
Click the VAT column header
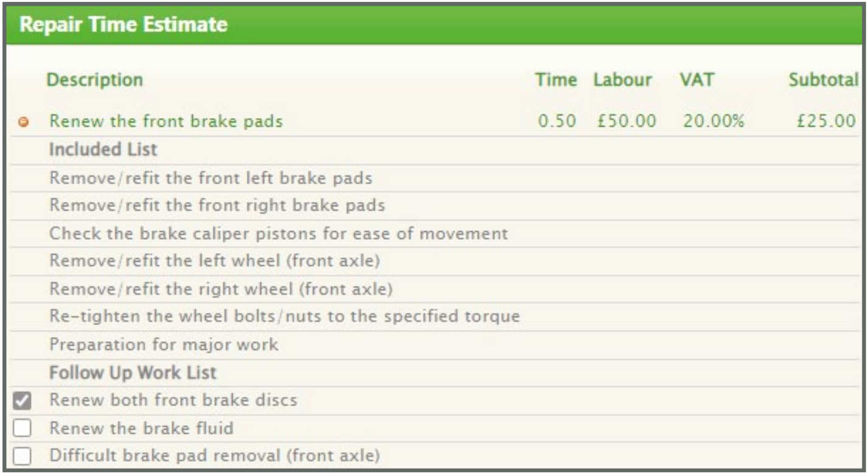tap(697, 80)
